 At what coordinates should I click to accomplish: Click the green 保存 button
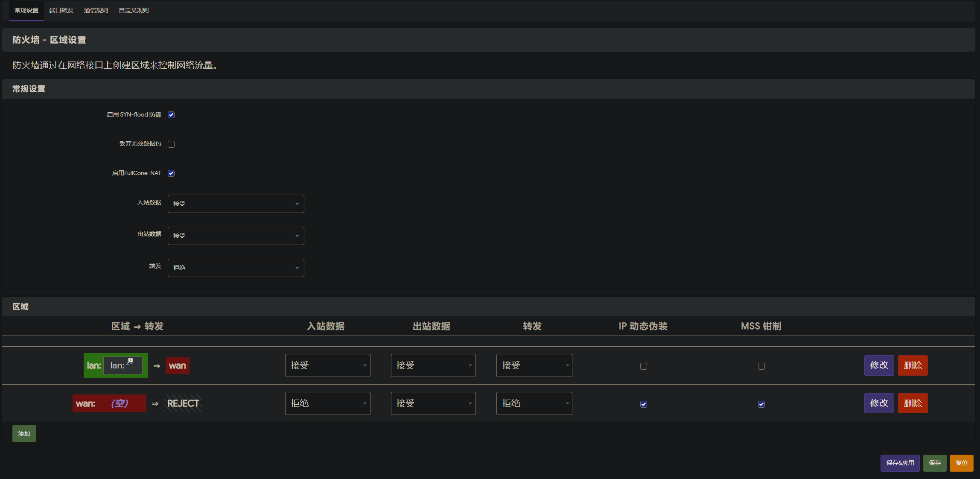935,463
